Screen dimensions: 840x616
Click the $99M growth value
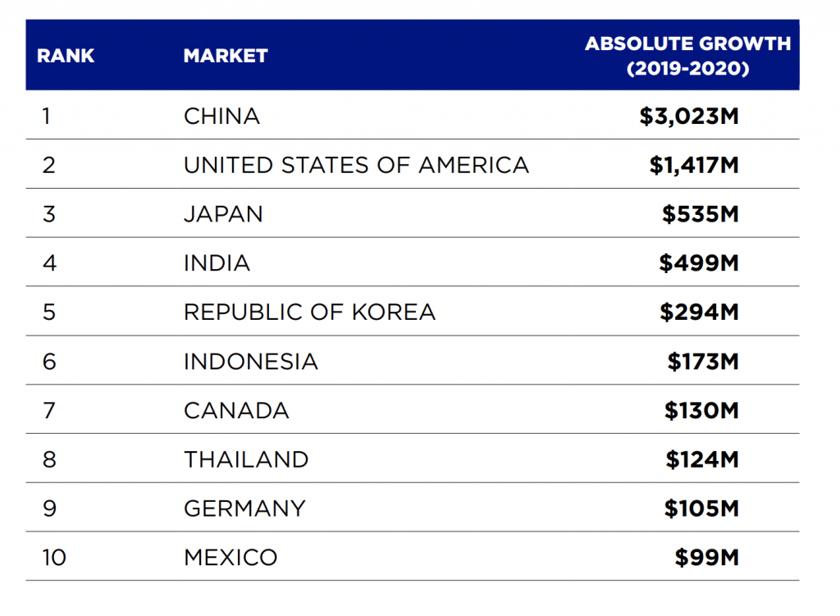point(707,558)
